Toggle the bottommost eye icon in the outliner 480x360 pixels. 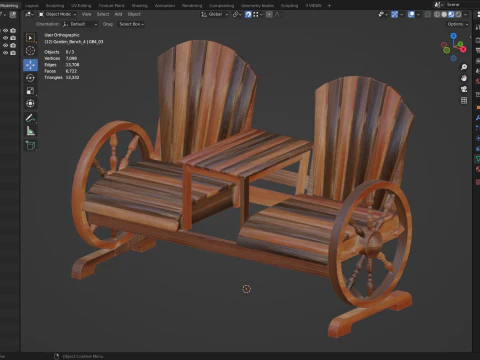click(6, 53)
